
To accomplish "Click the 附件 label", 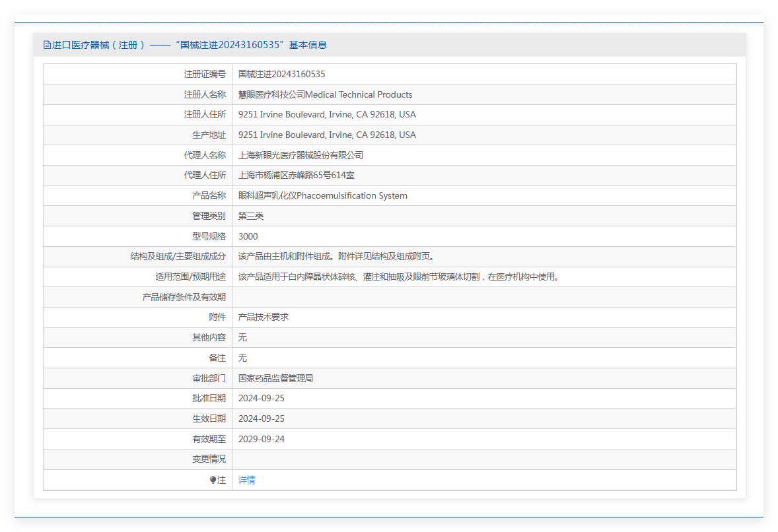I will pos(217,317).
